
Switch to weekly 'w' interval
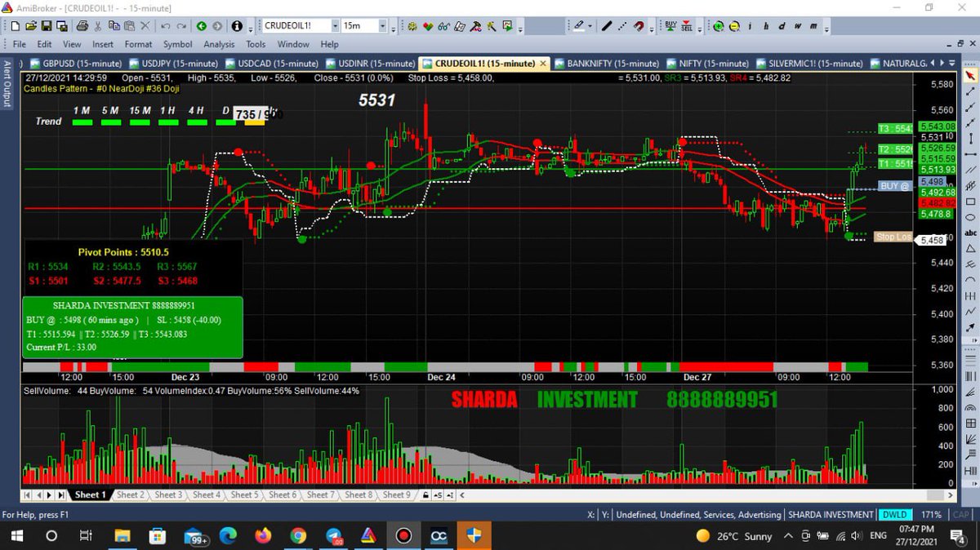[797, 26]
